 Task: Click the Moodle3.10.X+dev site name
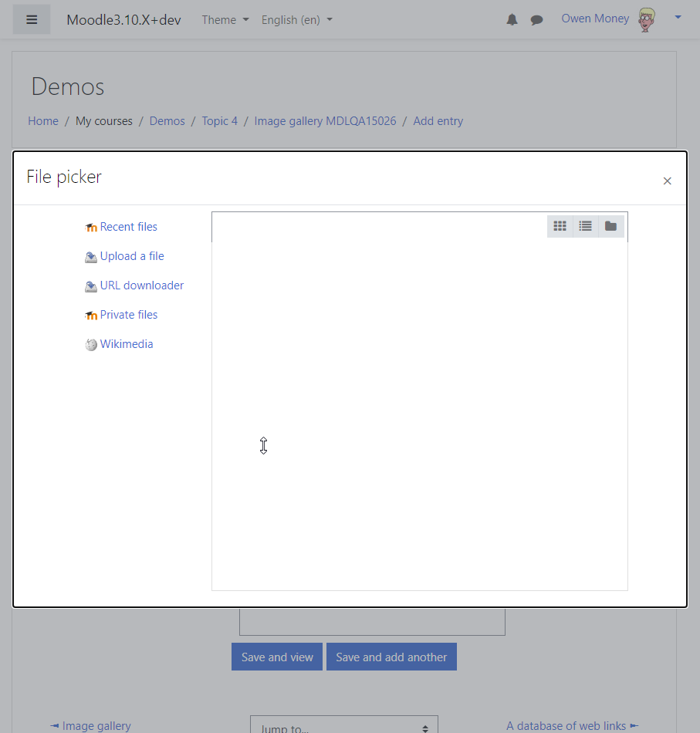point(123,20)
